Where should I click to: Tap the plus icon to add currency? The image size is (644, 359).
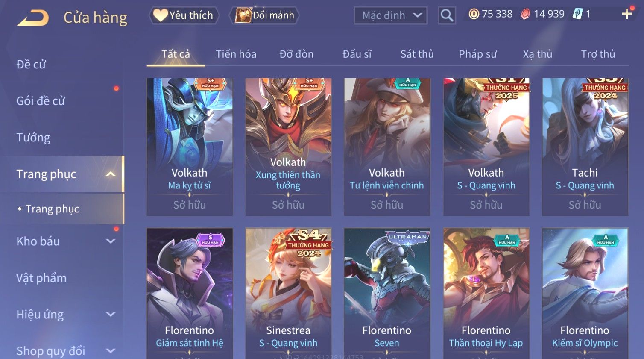click(x=626, y=15)
